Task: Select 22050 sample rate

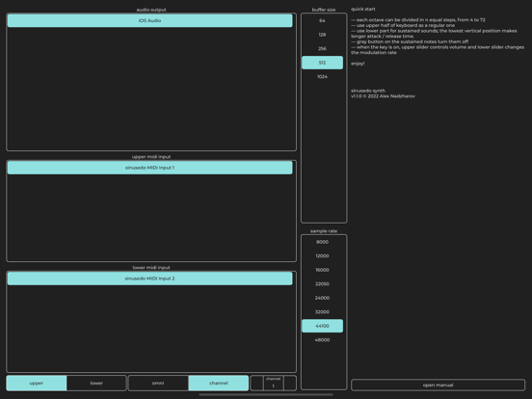Action: point(322,284)
